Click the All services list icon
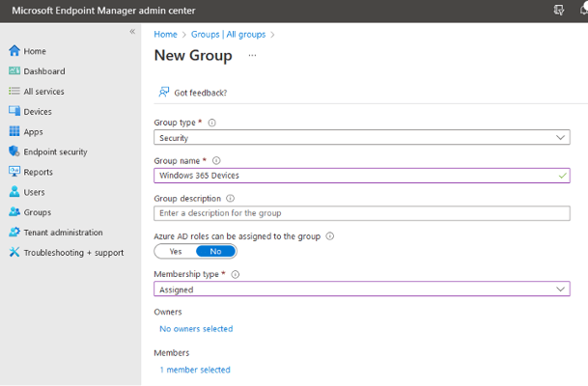 (14, 91)
